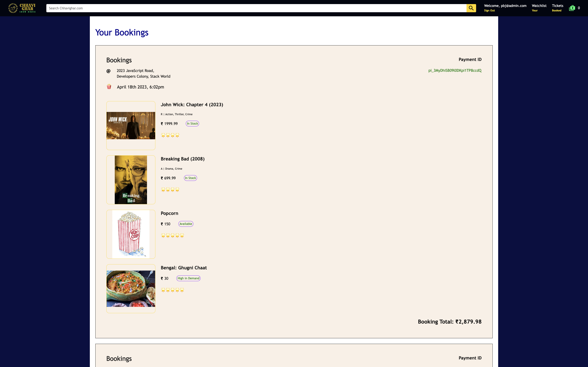Screen dimensions: 588x367
Task: Click the popcorn icon beside the booking date
Action: [109, 87]
